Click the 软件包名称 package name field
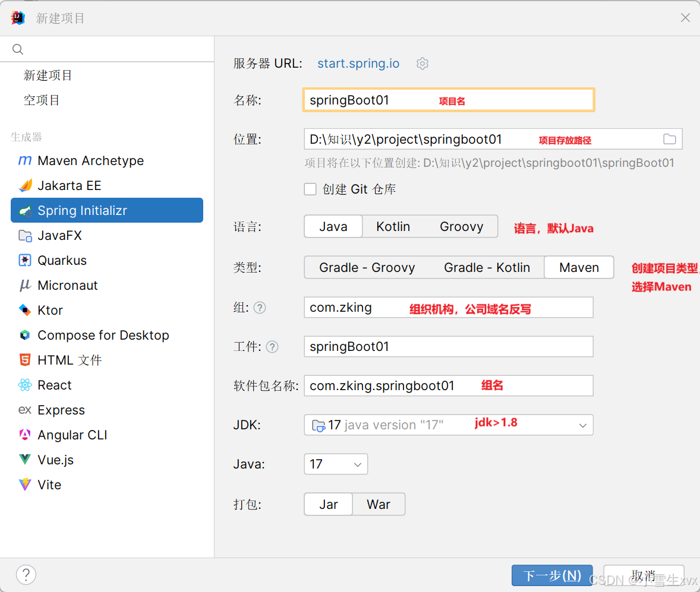Image resolution: width=700 pixels, height=592 pixels. pyautogui.click(x=449, y=385)
